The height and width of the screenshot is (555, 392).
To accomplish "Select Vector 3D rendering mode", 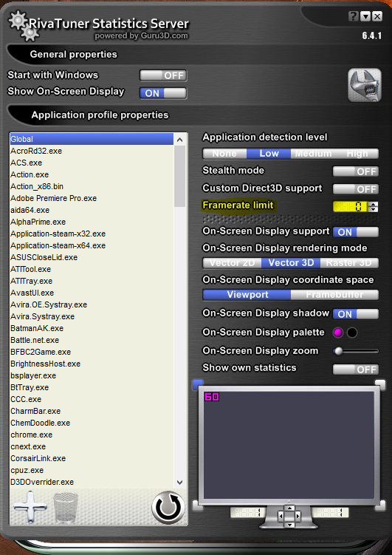I will [x=291, y=263].
